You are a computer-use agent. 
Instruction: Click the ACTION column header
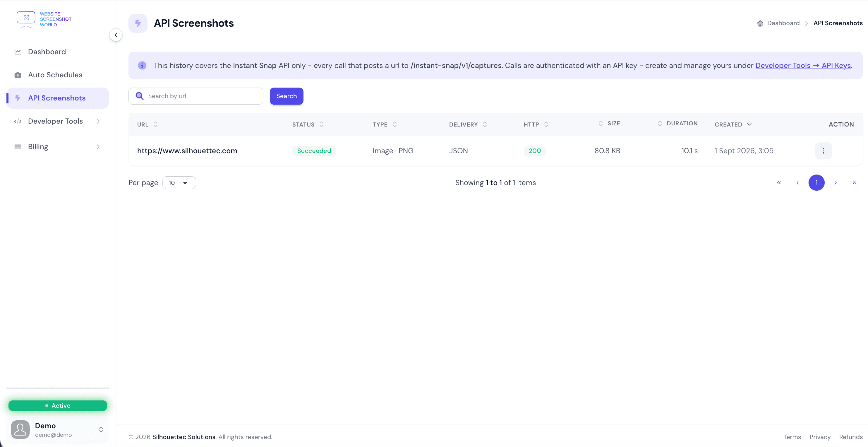point(841,124)
